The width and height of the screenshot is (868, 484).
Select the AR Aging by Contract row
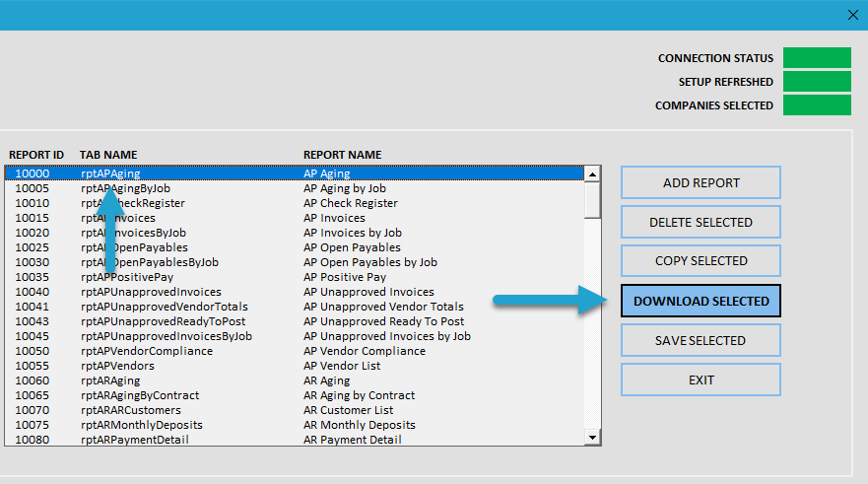pos(295,395)
